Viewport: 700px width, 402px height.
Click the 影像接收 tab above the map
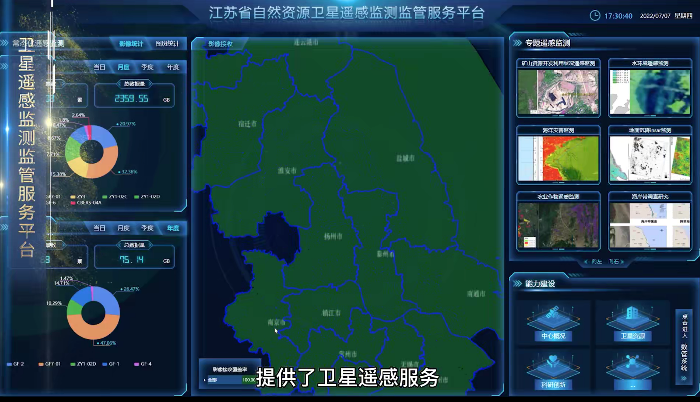221,44
